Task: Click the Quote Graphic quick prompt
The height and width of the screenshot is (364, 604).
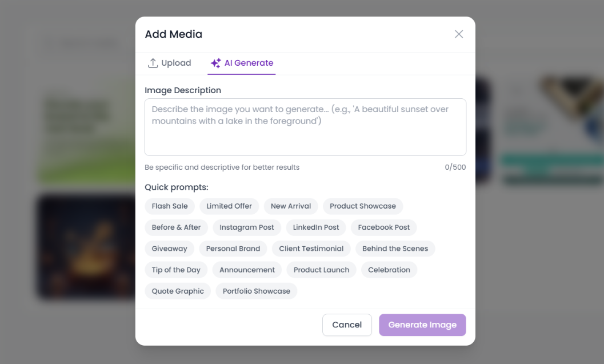Action: (x=178, y=291)
